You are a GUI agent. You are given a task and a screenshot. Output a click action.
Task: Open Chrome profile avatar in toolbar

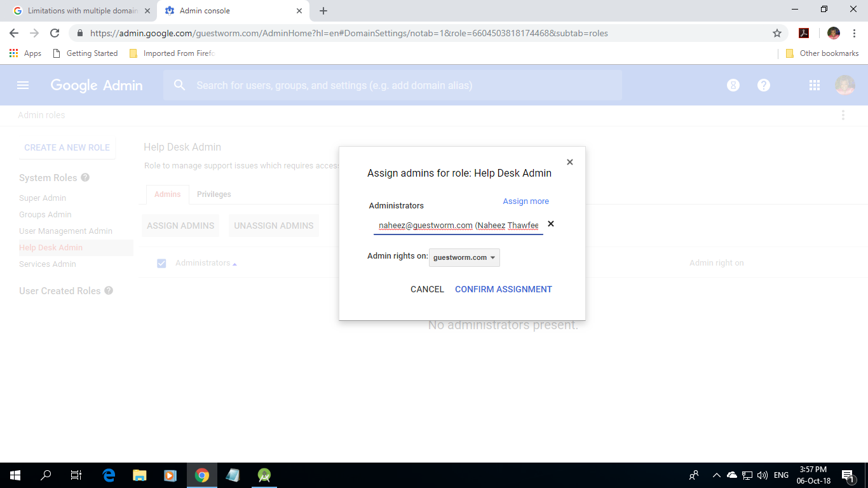click(x=834, y=33)
